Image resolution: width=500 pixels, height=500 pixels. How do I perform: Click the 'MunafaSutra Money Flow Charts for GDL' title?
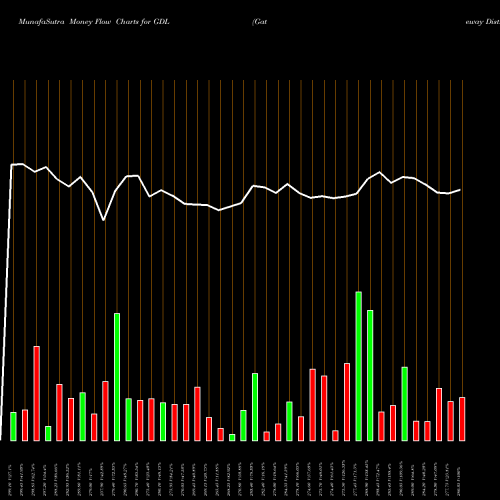94,22
